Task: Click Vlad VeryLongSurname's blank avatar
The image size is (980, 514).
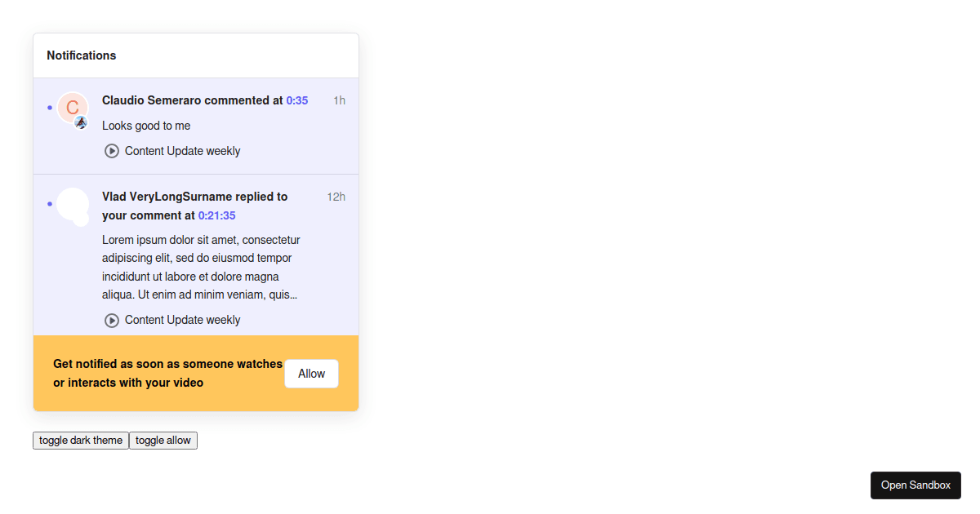Action: tap(72, 204)
